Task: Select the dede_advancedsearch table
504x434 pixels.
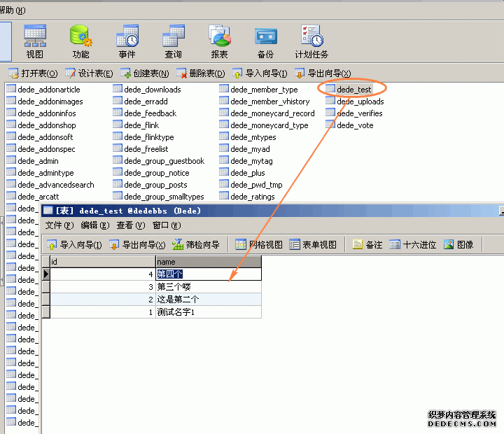Action: (x=50, y=185)
